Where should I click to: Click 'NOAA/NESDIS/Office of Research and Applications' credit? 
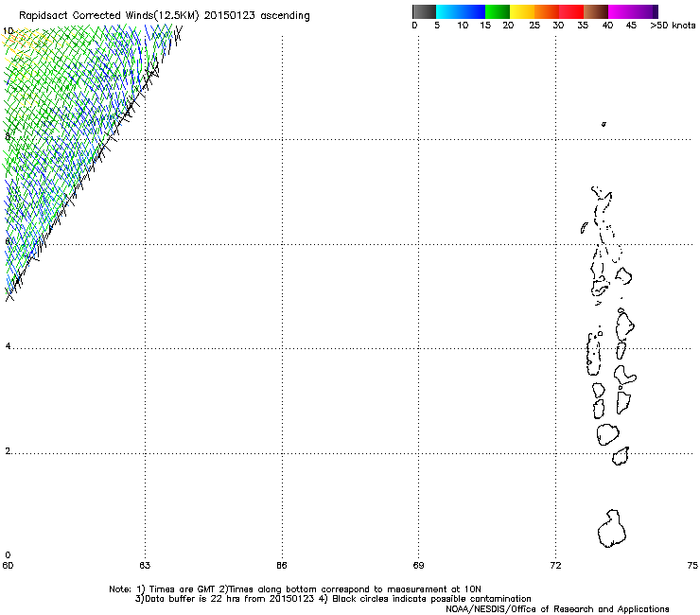tap(557, 609)
